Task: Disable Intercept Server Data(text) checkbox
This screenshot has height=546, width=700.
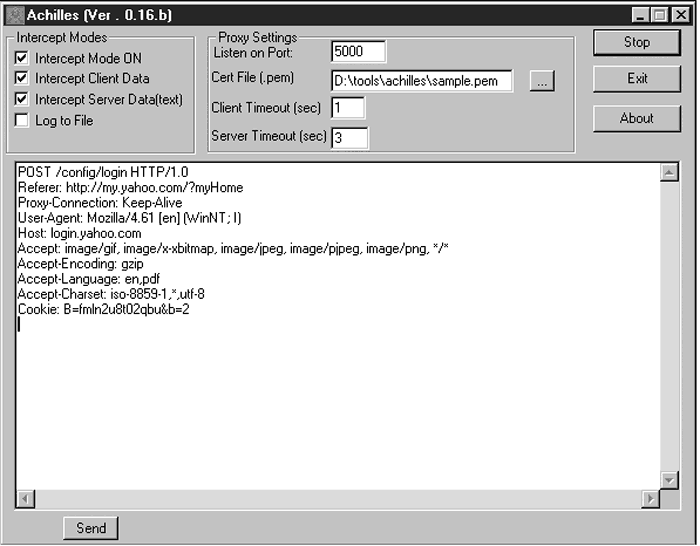Action: 21,99
